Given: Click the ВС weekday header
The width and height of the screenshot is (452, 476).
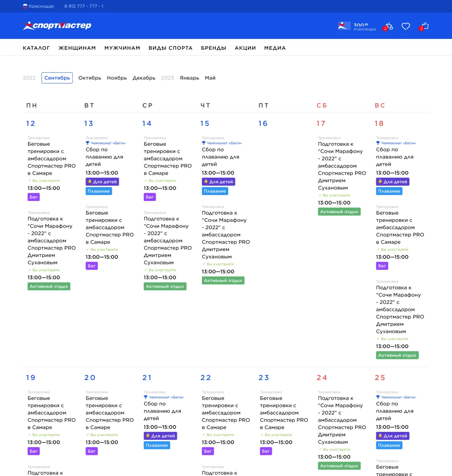Looking at the screenshot, I should [x=380, y=106].
